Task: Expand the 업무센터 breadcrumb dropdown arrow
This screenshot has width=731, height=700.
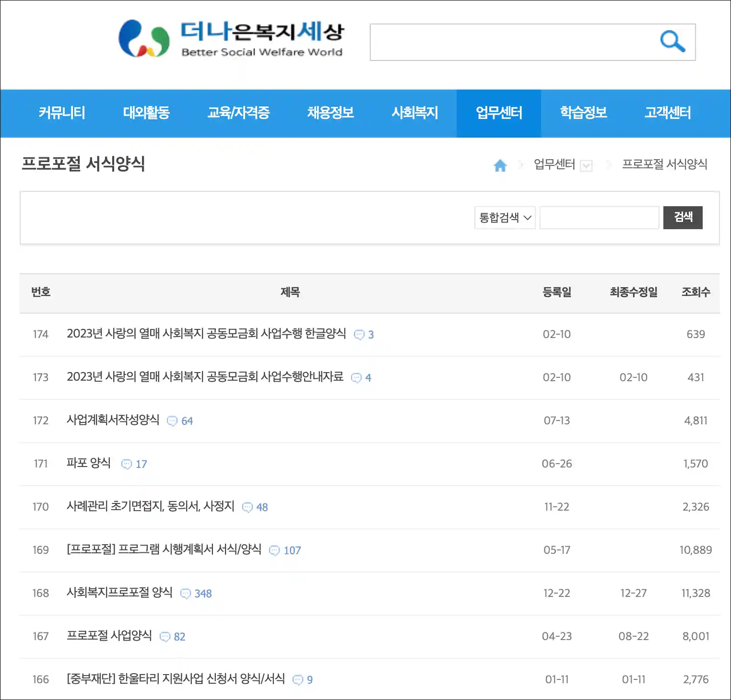Action: [x=586, y=166]
